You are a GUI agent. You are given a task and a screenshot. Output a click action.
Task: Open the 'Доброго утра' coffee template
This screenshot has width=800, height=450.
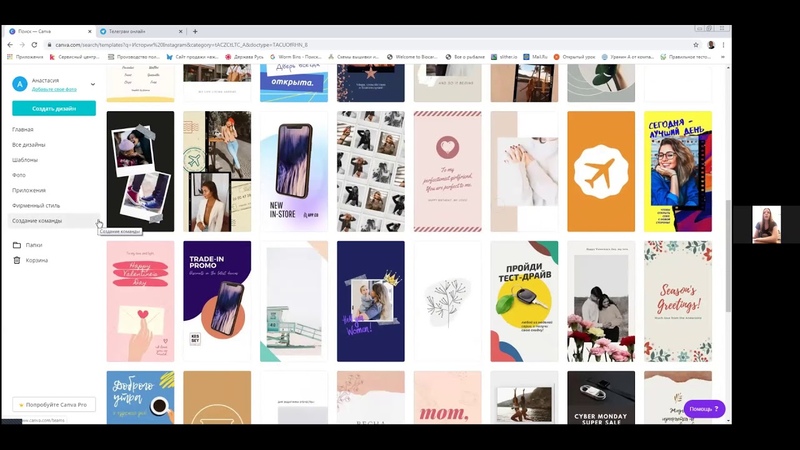pos(140,397)
